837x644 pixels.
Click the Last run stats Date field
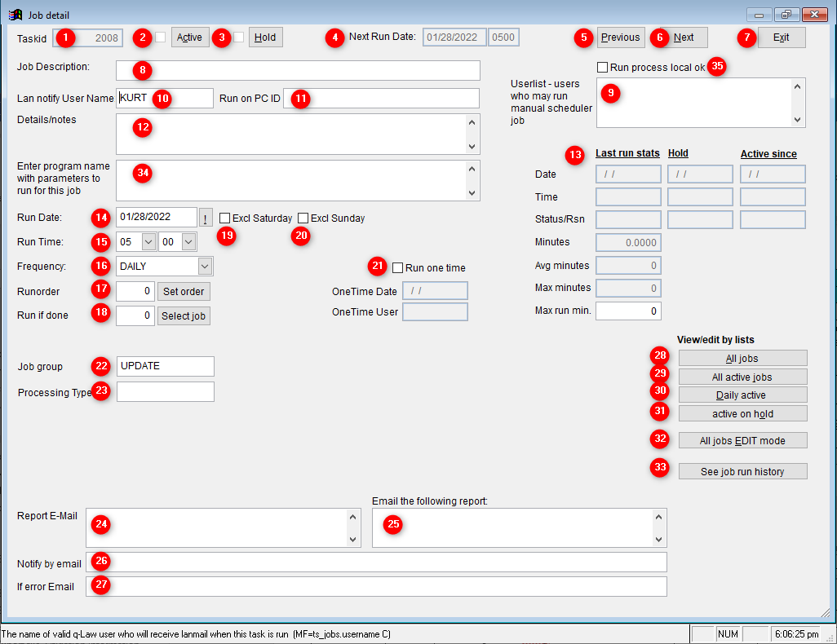coord(628,174)
